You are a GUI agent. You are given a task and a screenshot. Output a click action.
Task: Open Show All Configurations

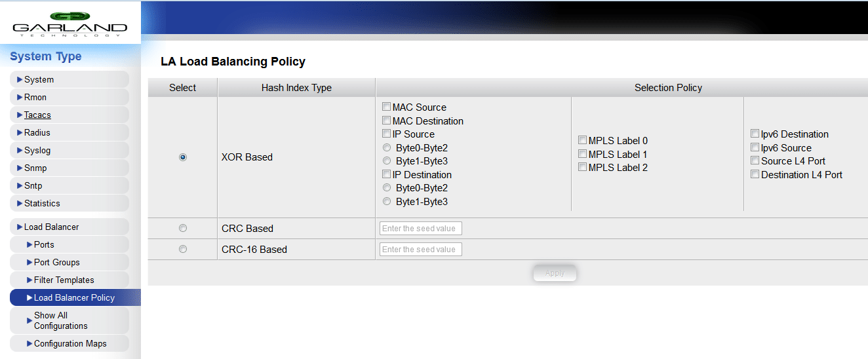(x=69, y=320)
